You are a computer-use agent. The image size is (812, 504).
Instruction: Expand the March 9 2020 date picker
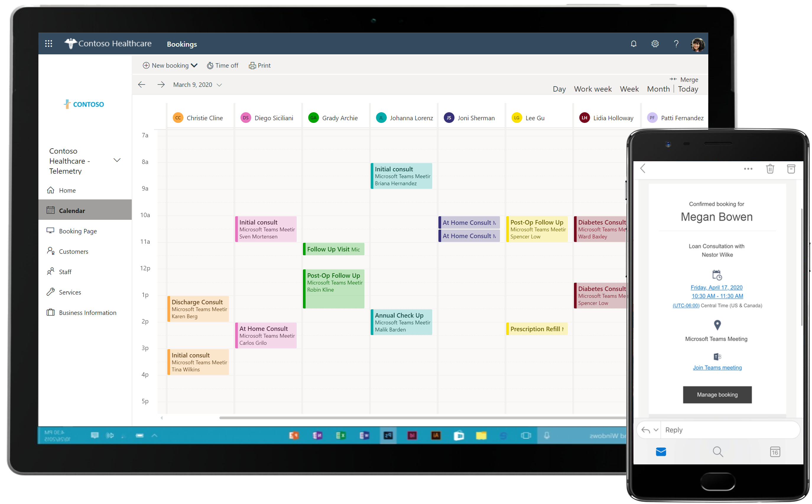[220, 85]
